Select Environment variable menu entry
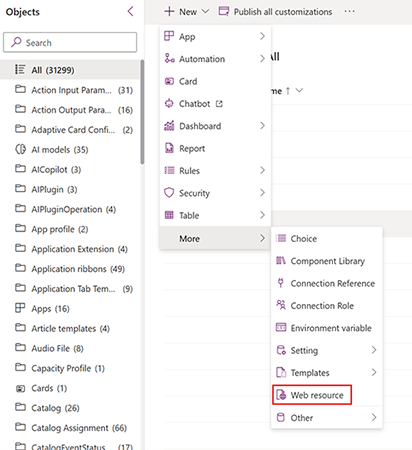 (x=327, y=328)
